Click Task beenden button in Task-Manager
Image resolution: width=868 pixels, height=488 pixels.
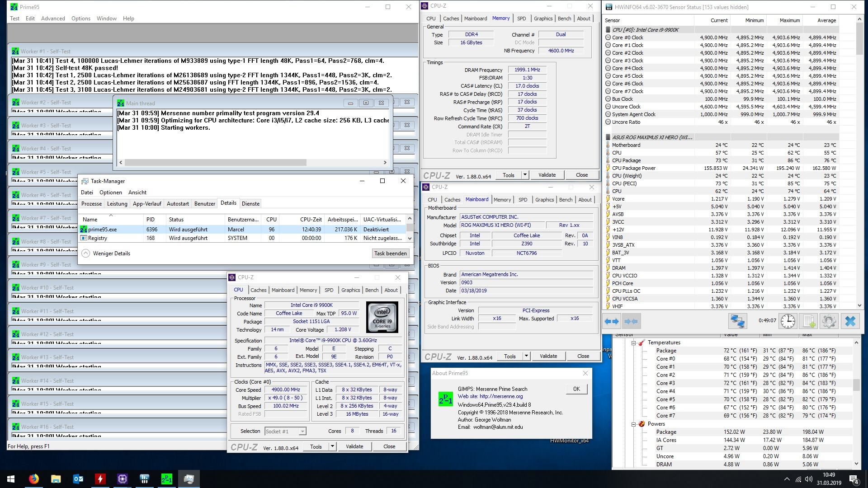(x=391, y=253)
